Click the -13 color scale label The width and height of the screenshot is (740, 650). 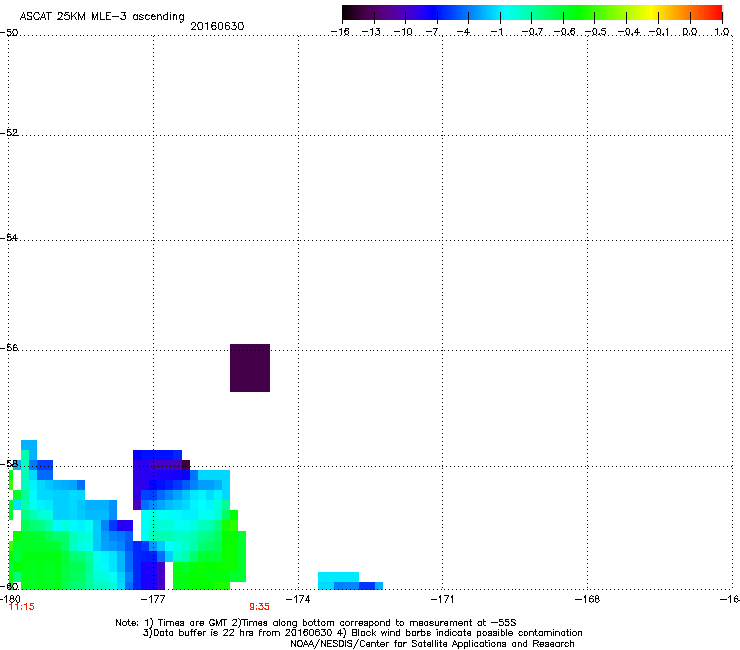click(x=371, y=32)
